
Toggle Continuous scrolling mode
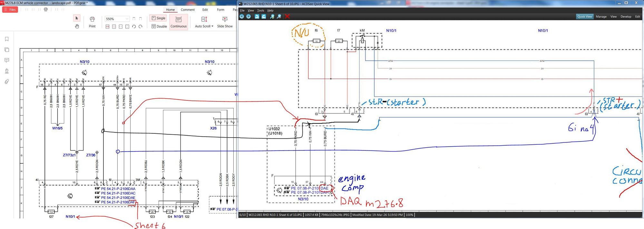pyautogui.click(x=179, y=22)
